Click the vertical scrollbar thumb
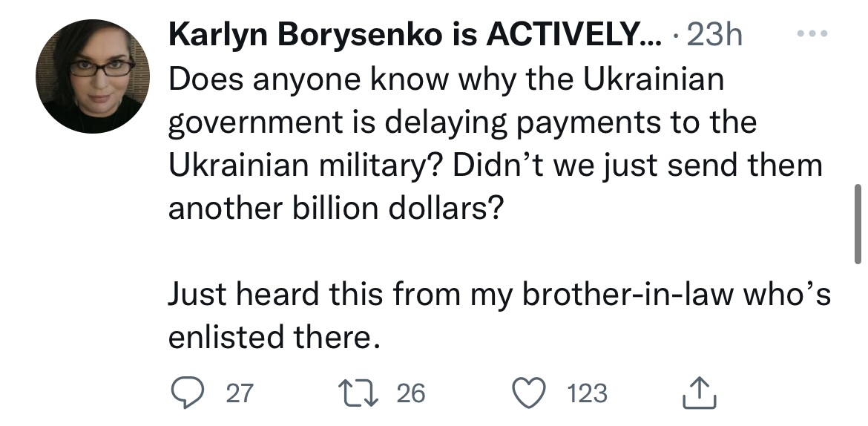 tap(858, 224)
